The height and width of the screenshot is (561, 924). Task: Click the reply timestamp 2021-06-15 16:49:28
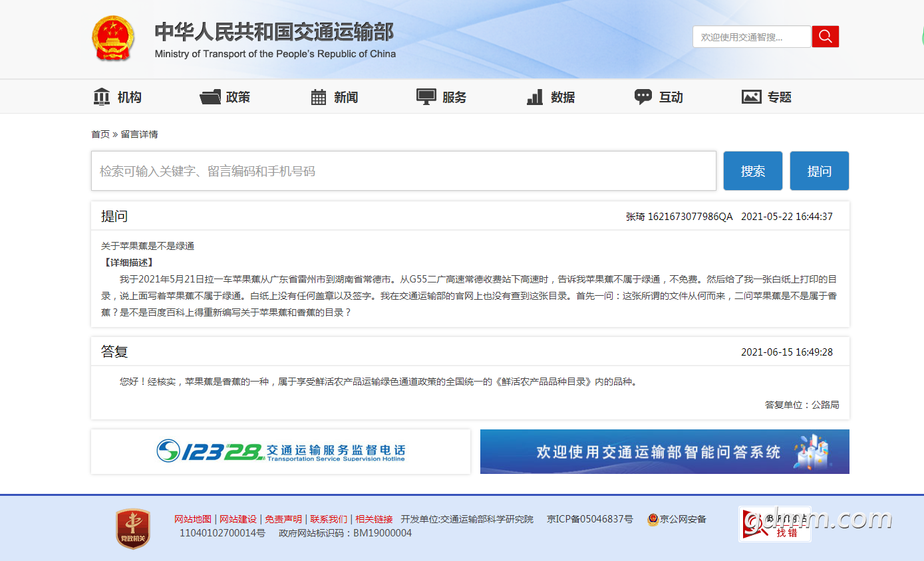787,352
